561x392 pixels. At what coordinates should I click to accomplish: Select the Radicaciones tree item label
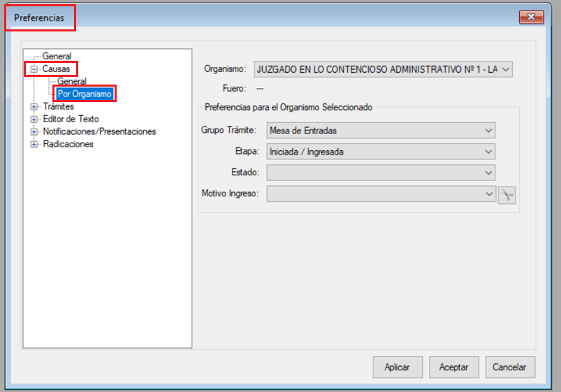[x=68, y=145]
